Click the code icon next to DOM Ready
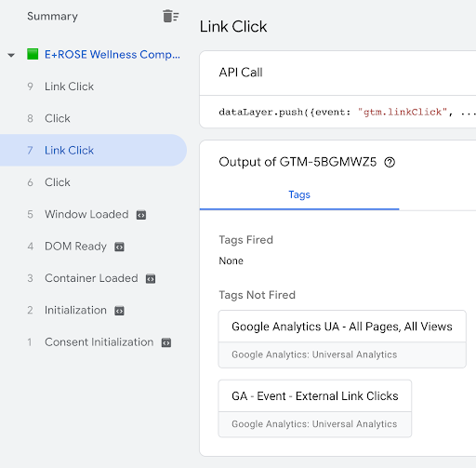 click(x=119, y=247)
